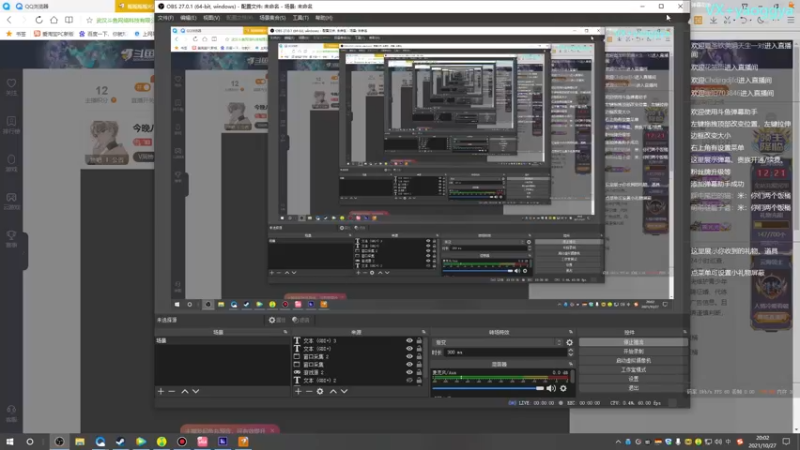This screenshot has height=450, width=800.
Task: Open Steam from the taskbar
Action: pos(120,442)
